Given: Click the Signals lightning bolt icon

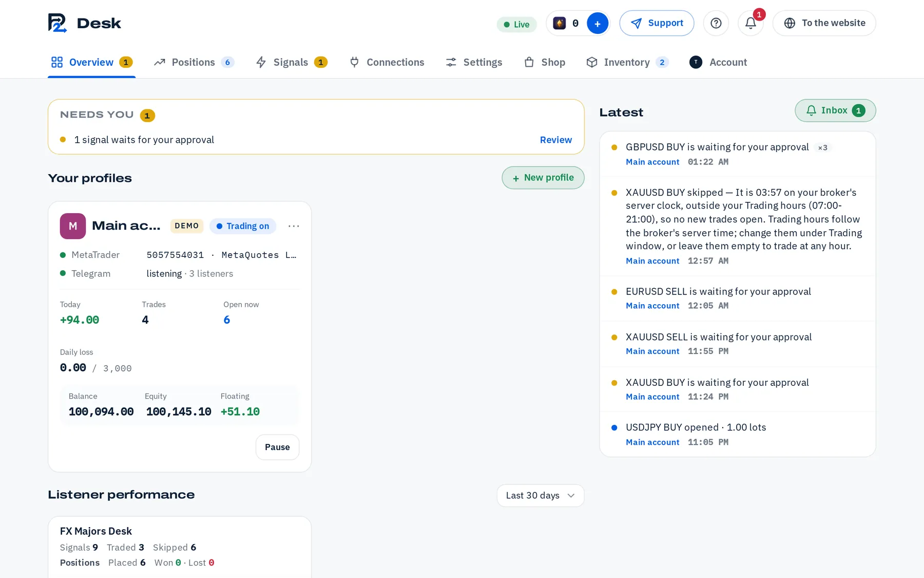Looking at the screenshot, I should click(x=261, y=62).
